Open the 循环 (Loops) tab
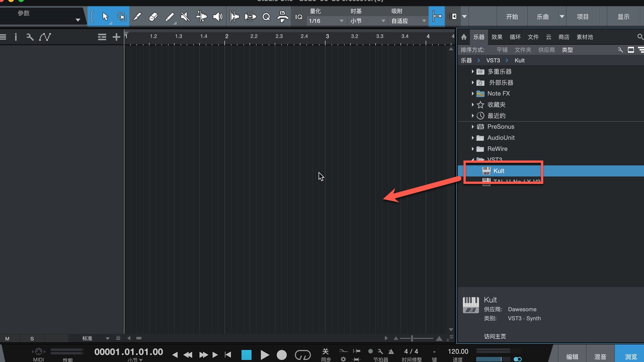 click(x=515, y=37)
